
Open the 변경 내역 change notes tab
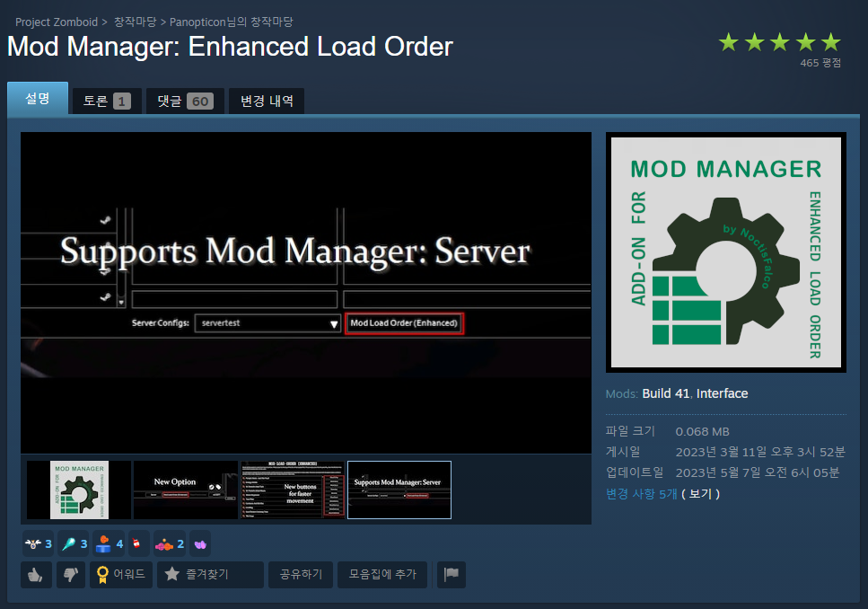click(267, 101)
